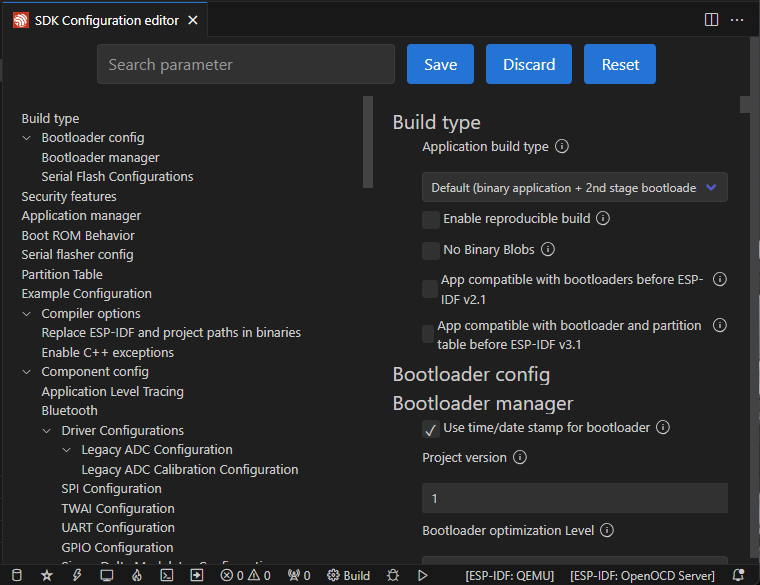Show info for No Binary Blobs
The image size is (760, 585).
tap(548, 249)
